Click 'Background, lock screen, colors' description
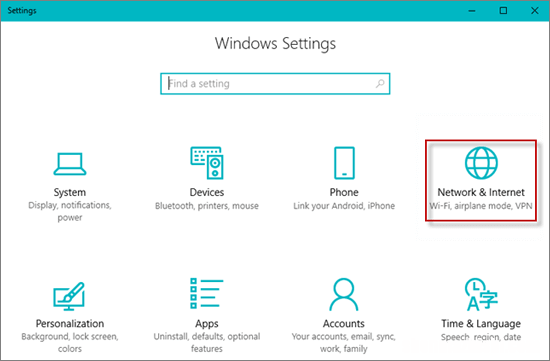This screenshot has width=550, height=361. pyautogui.click(x=70, y=343)
